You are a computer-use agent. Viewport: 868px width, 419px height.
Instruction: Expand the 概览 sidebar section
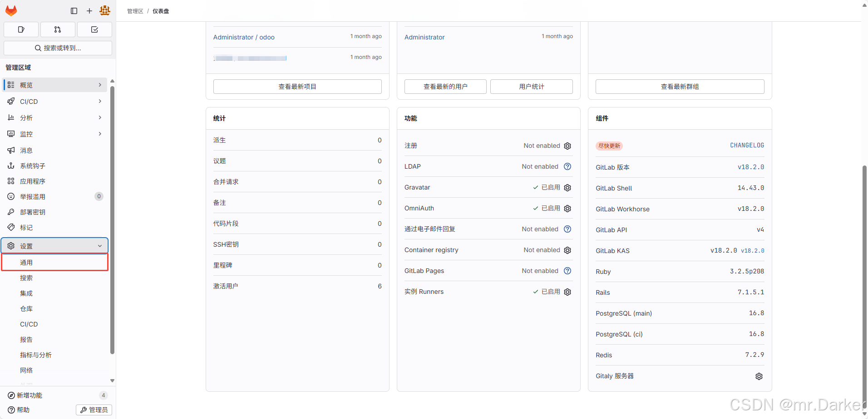click(x=55, y=85)
